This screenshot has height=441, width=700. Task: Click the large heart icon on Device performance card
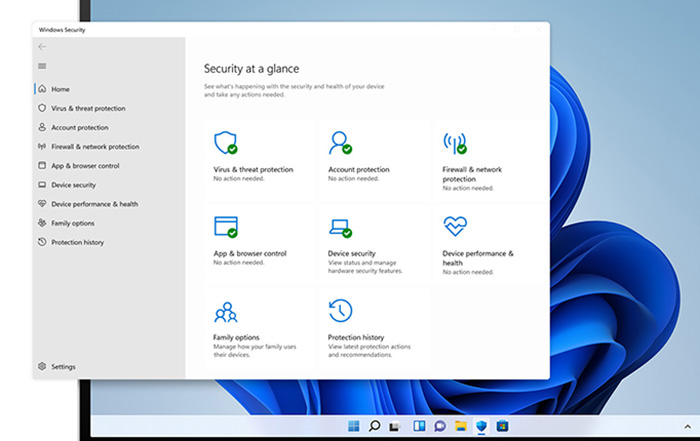455,226
